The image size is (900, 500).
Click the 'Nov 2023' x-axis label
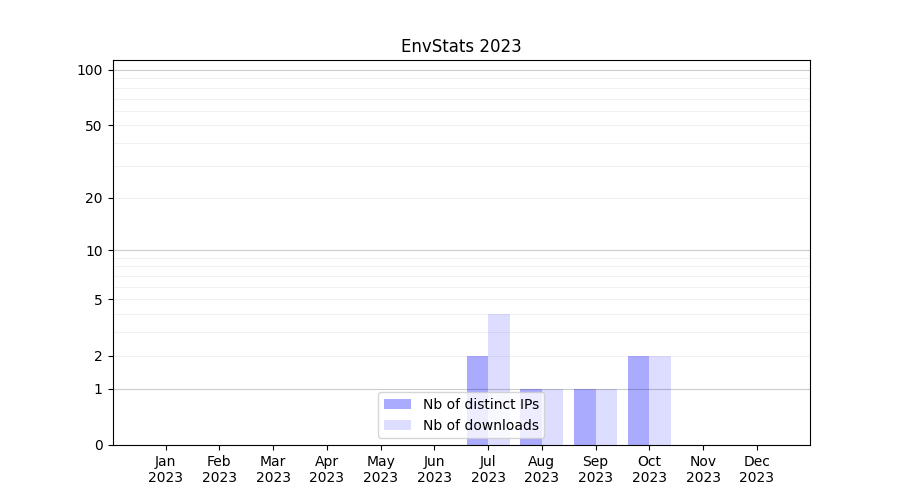[703, 469]
